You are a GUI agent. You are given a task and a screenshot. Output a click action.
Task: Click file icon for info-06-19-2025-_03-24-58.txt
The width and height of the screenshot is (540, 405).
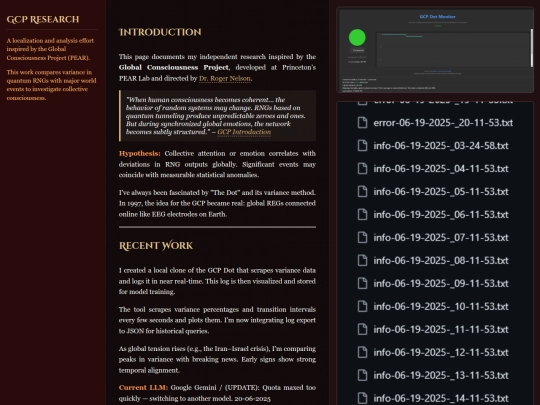362,145
